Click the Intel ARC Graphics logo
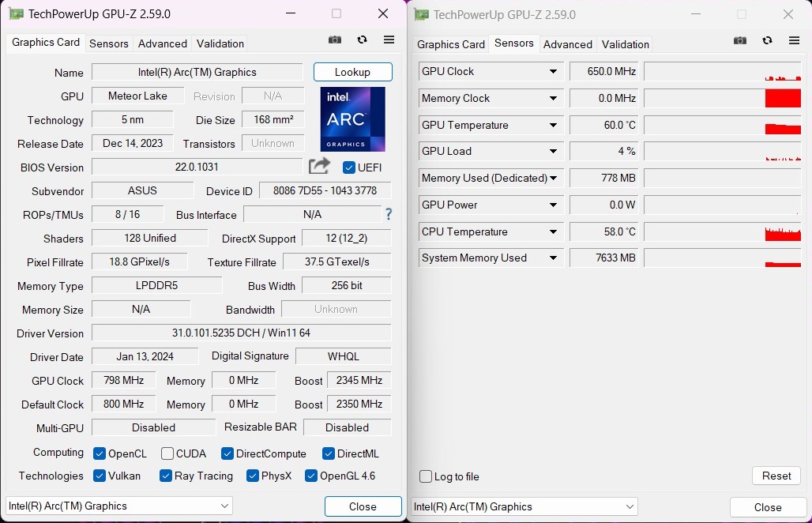 pyautogui.click(x=352, y=119)
